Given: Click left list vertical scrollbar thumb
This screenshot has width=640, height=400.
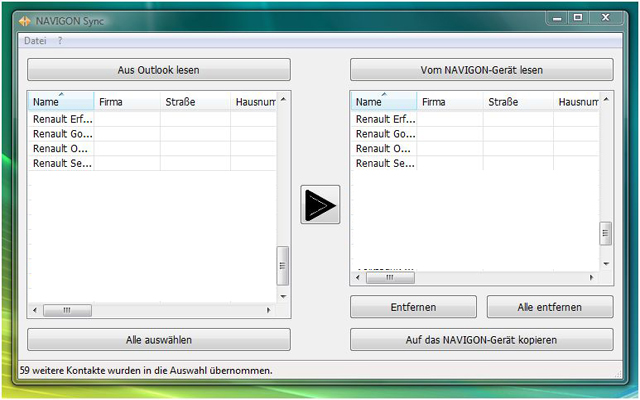Looking at the screenshot, I should [x=282, y=265].
